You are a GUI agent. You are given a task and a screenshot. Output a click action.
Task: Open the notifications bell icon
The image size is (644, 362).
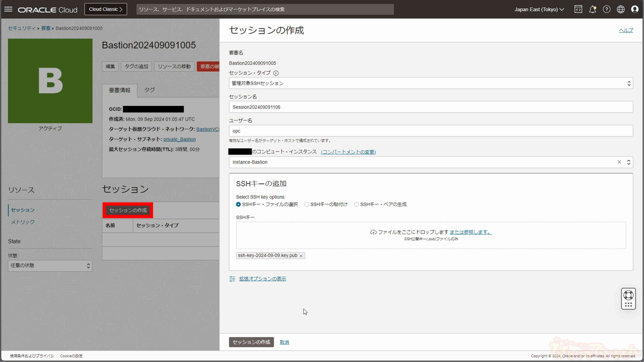pos(592,10)
